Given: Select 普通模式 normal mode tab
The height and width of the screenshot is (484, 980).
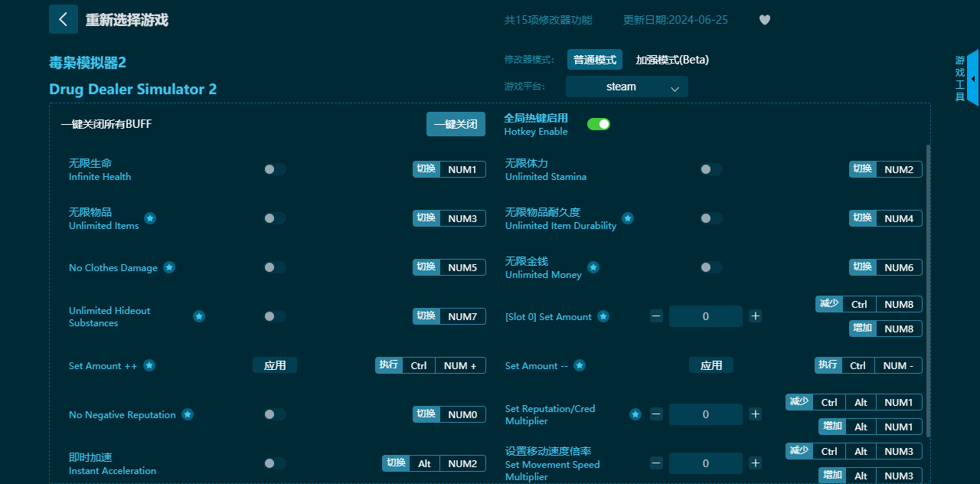Looking at the screenshot, I should 595,60.
